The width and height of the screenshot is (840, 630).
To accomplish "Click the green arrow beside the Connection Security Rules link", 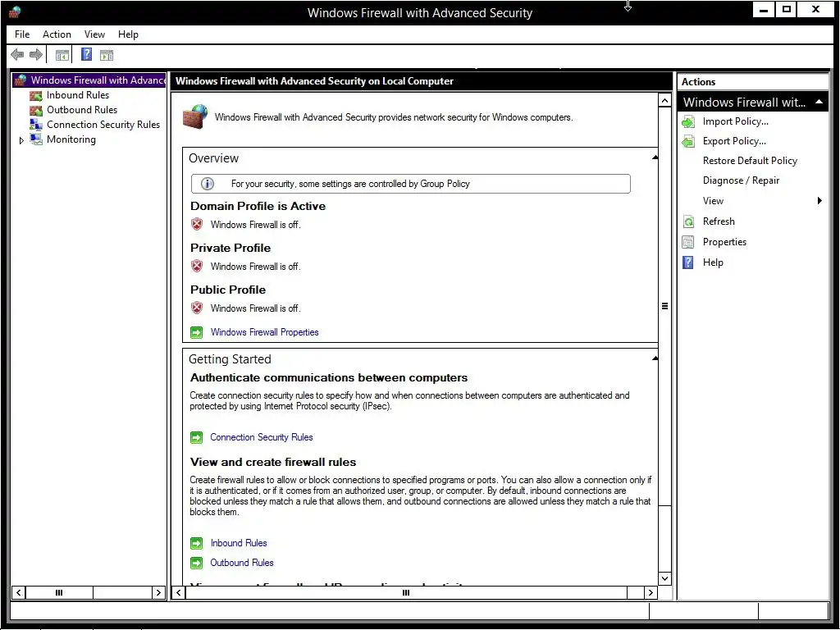I will [197, 438].
